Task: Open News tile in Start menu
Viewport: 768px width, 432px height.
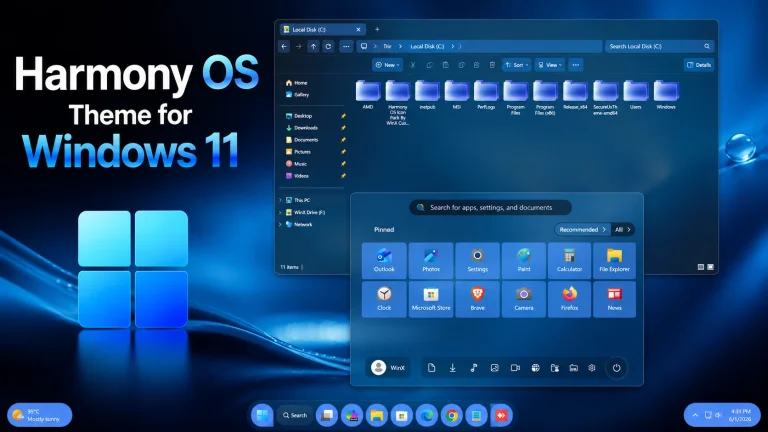Action: click(614, 299)
